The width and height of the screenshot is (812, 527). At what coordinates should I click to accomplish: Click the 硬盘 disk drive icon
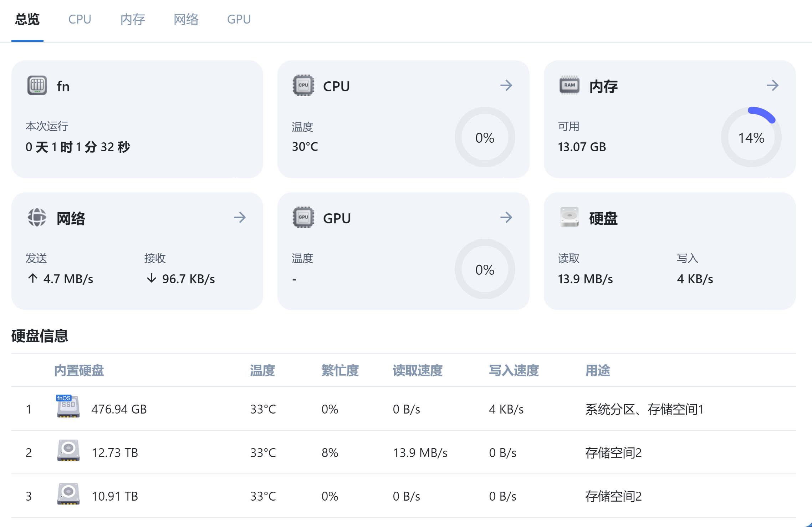[570, 217]
